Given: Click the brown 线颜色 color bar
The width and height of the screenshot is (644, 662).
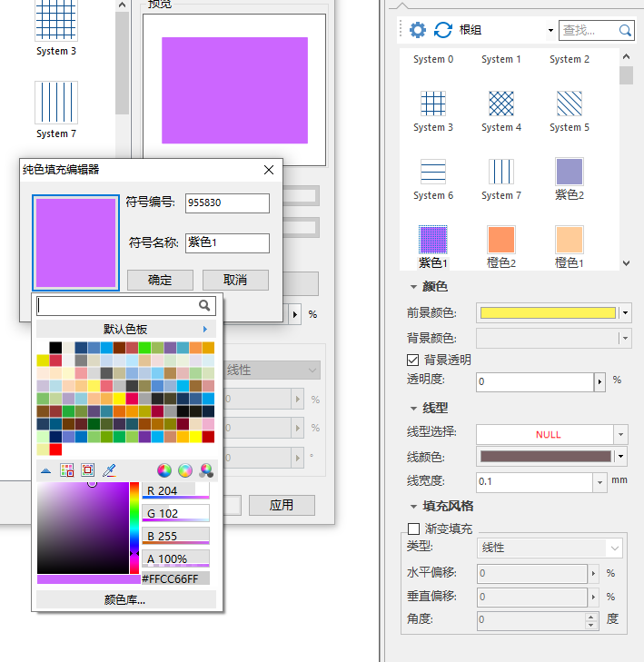Looking at the screenshot, I should pyautogui.click(x=546, y=457).
